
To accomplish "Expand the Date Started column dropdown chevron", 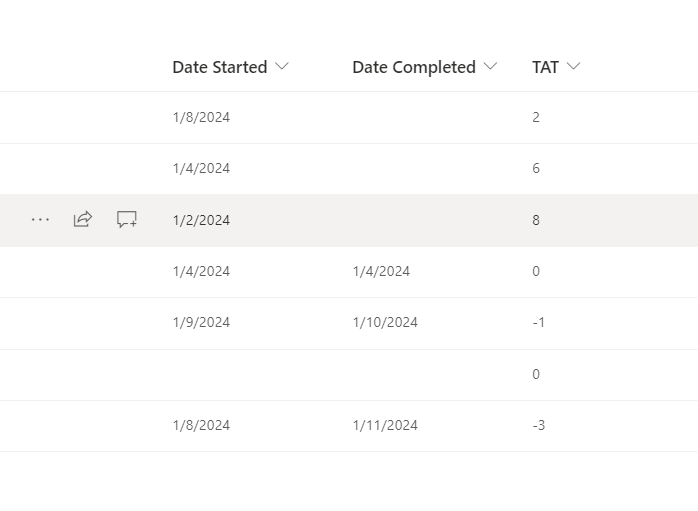I will [x=282, y=67].
